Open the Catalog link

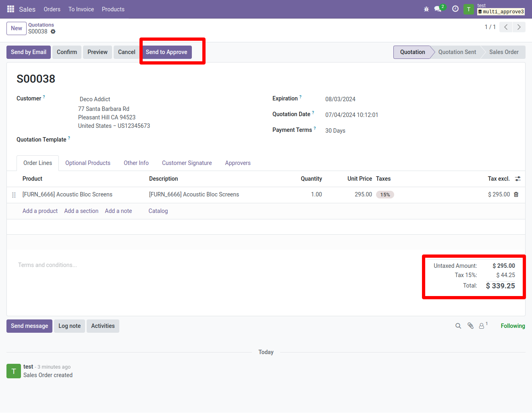(158, 211)
